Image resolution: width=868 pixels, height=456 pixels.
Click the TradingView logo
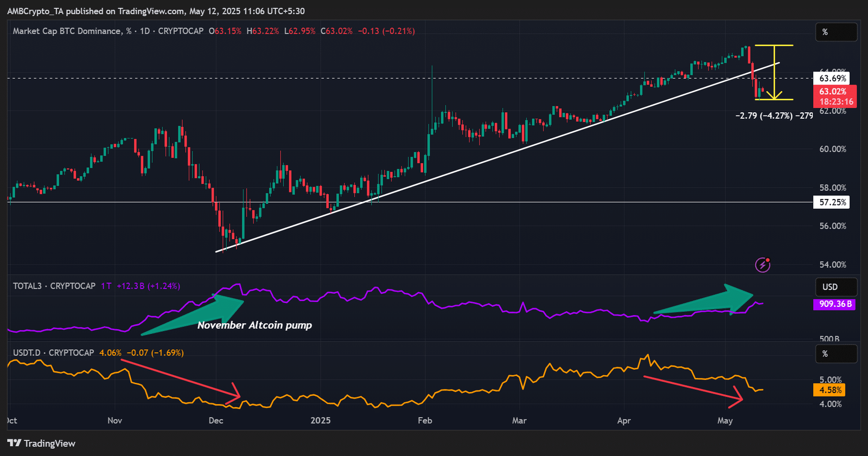(41, 443)
